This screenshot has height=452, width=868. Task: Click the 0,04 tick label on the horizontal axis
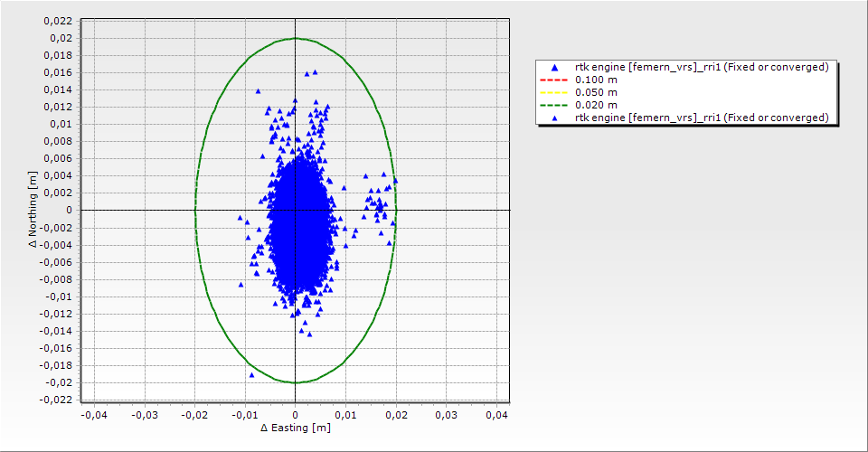click(x=495, y=414)
